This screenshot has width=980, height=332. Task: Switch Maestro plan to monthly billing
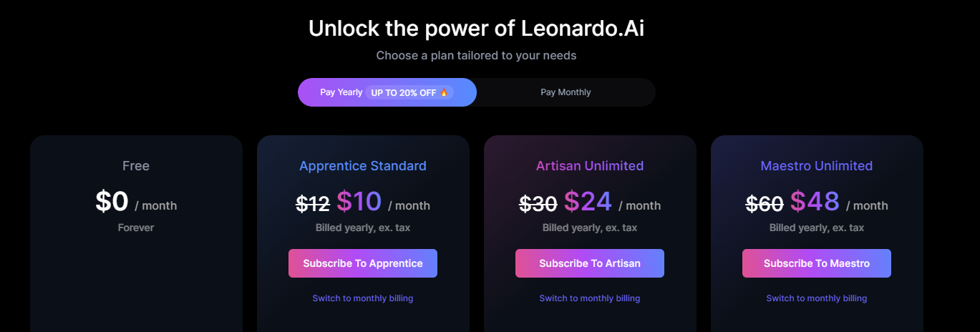tap(817, 298)
